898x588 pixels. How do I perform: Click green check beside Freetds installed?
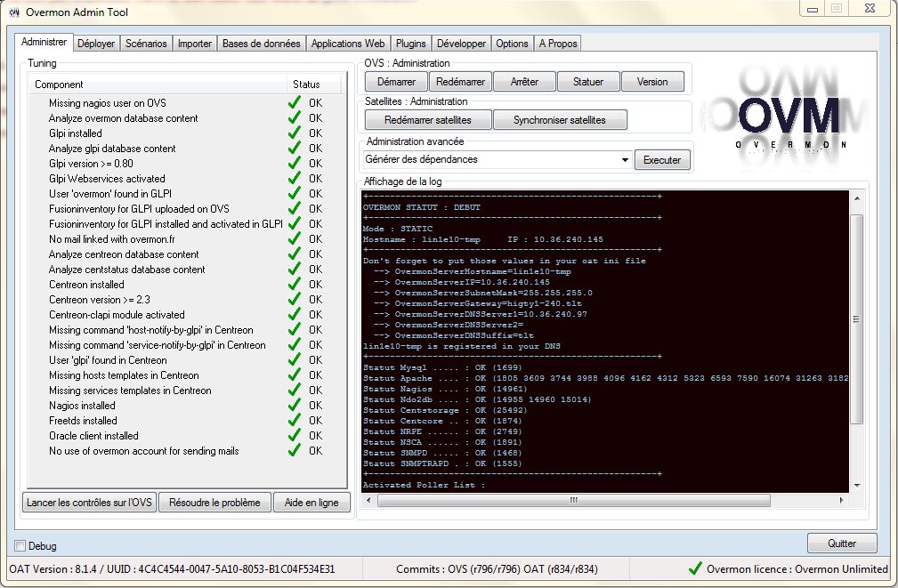click(x=295, y=420)
